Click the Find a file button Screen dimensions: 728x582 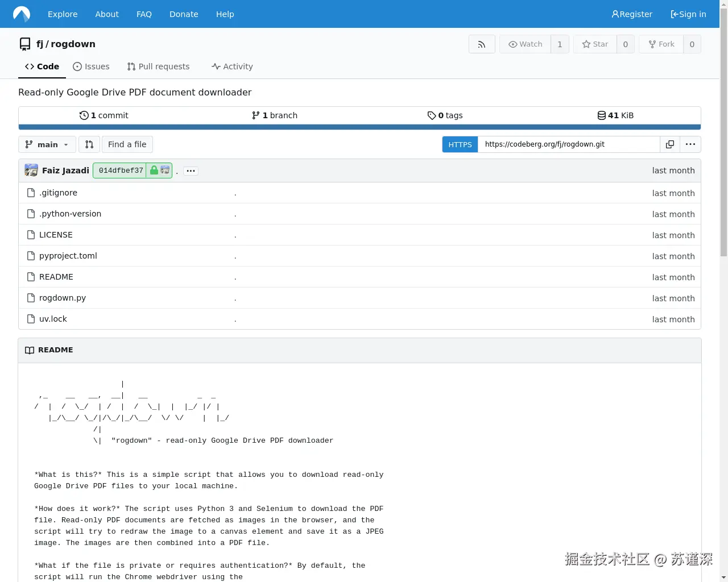(127, 144)
